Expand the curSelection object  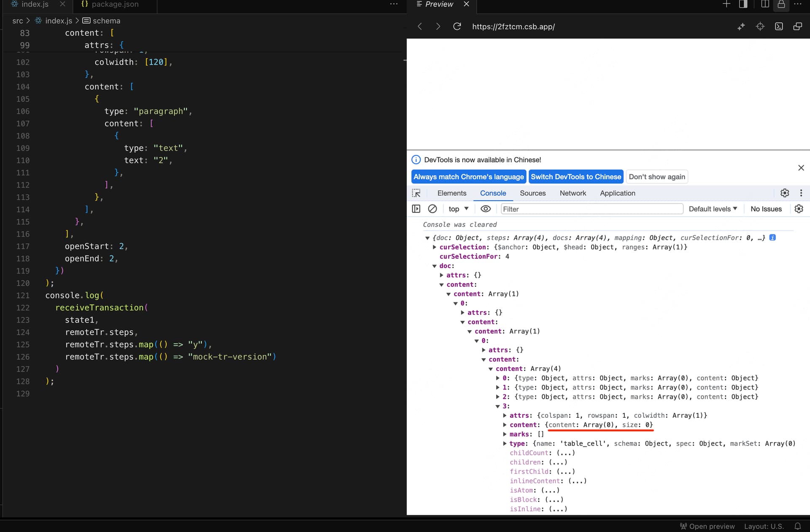pyautogui.click(x=435, y=247)
